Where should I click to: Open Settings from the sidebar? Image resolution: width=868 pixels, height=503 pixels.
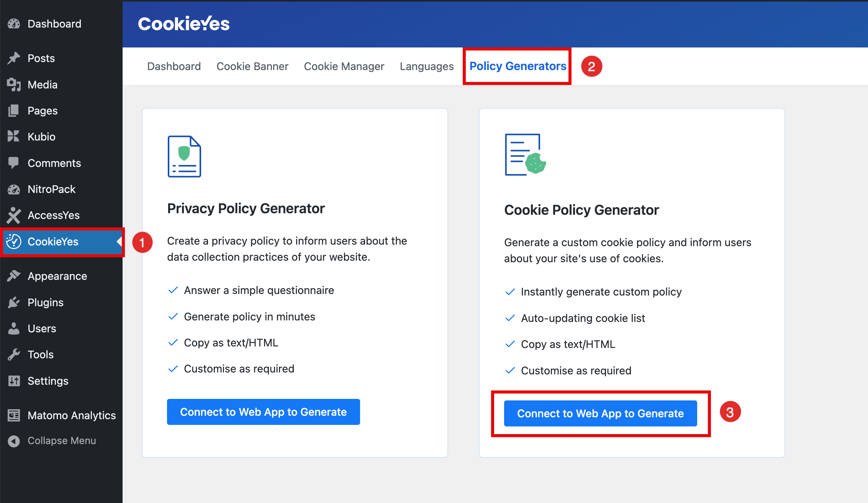[14, 381]
